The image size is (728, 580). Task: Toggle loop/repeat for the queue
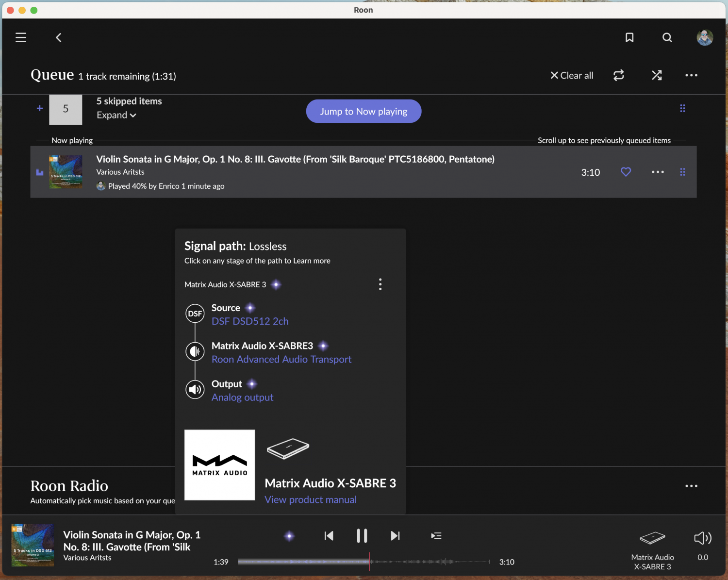[x=618, y=75]
